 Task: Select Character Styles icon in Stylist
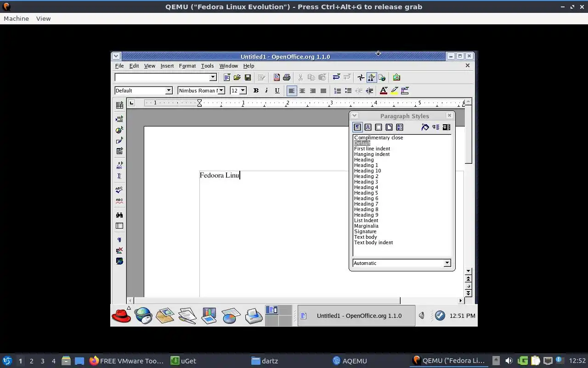368,127
